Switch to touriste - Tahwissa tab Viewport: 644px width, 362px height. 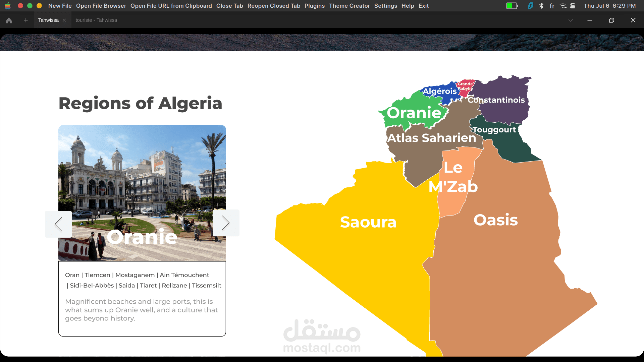coord(96,20)
